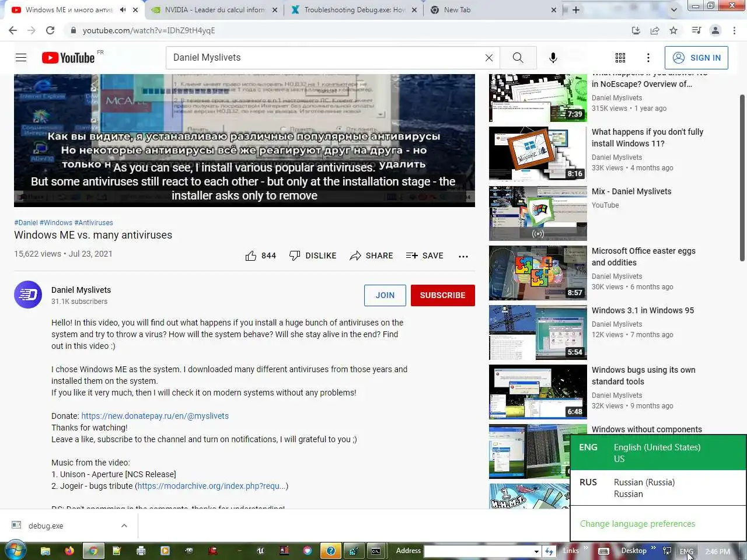The height and width of the screenshot is (560, 747).
Task: Open the media controls icon in Chrome toolbar
Action: pyautogui.click(x=696, y=30)
